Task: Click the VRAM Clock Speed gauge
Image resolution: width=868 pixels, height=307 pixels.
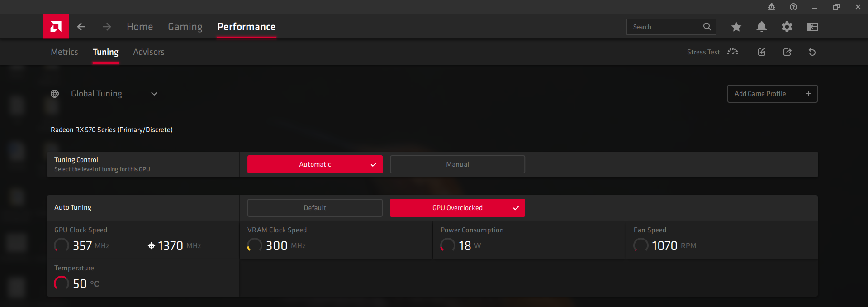Action: point(255,245)
